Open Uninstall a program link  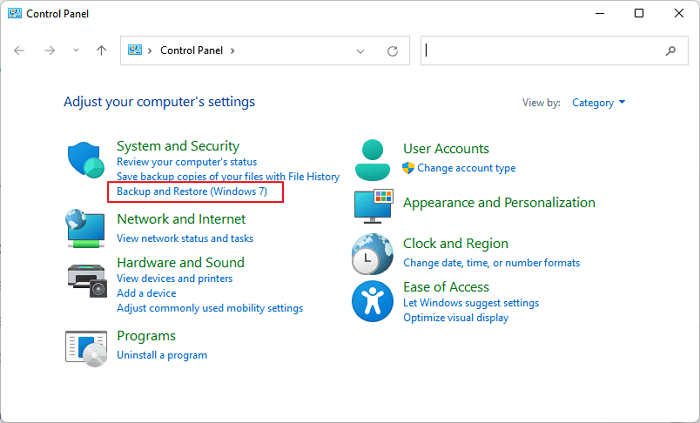(162, 355)
